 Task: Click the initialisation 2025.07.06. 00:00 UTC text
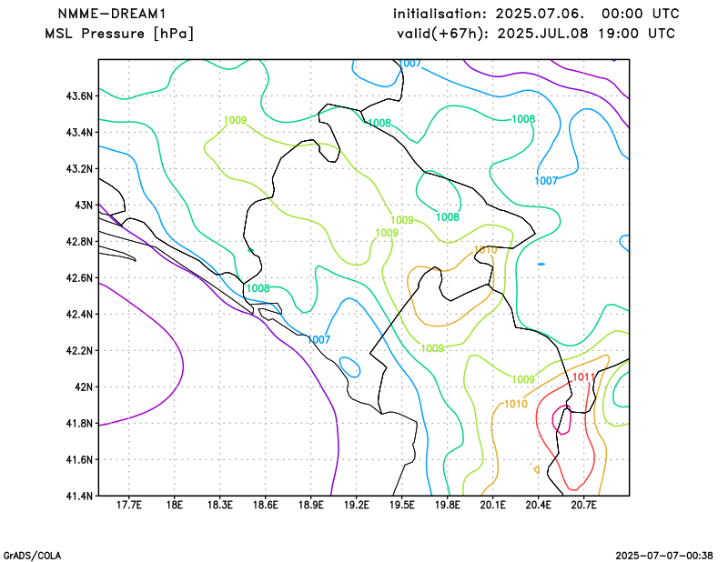click(x=536, y=14)
